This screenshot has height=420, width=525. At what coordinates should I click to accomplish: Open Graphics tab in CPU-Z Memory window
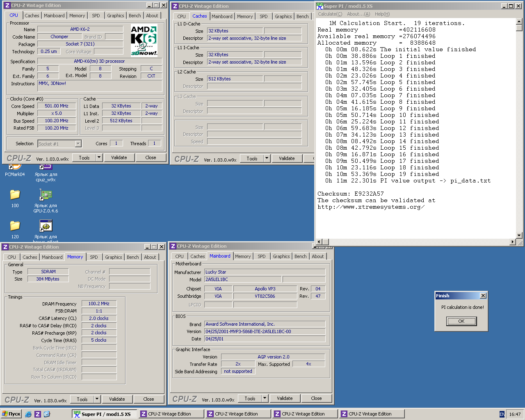113,257
